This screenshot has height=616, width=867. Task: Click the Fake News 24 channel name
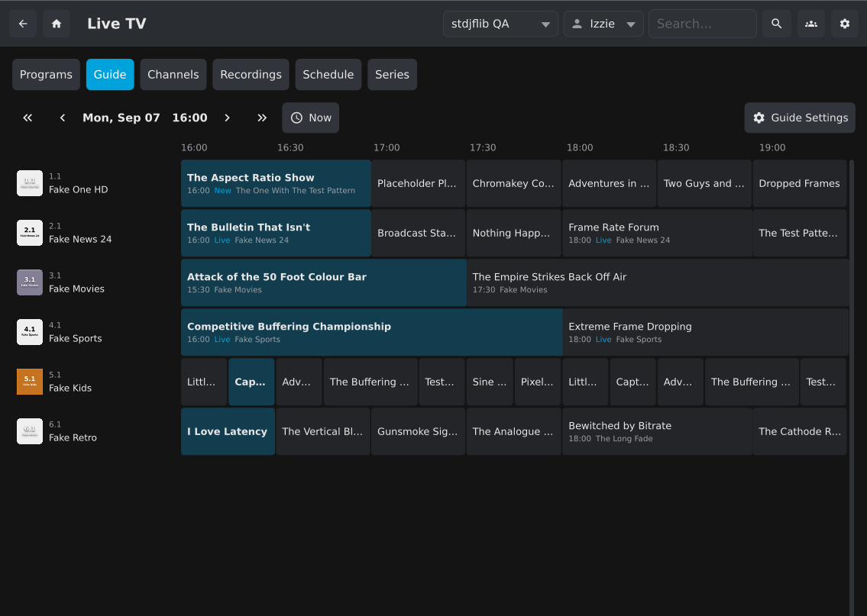pyautogui.click(x=80, y=239)
